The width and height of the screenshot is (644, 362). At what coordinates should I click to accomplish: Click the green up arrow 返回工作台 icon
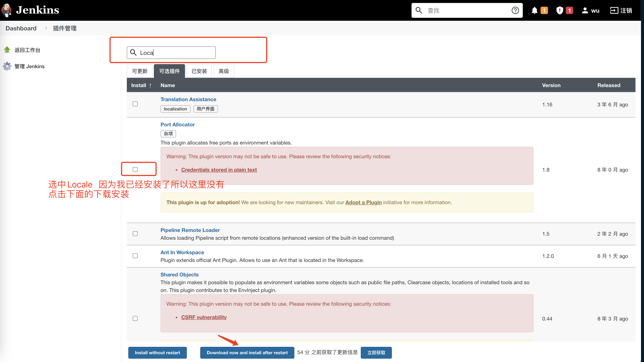tap(7, 50)
